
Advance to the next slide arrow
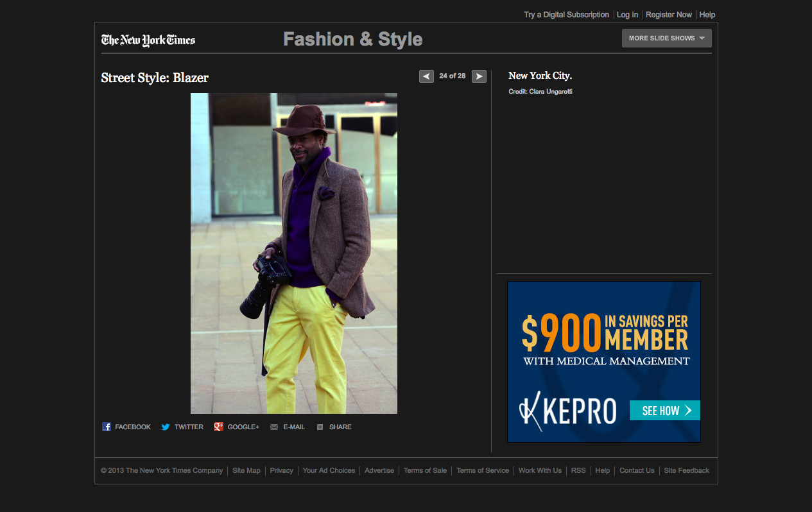479,76
